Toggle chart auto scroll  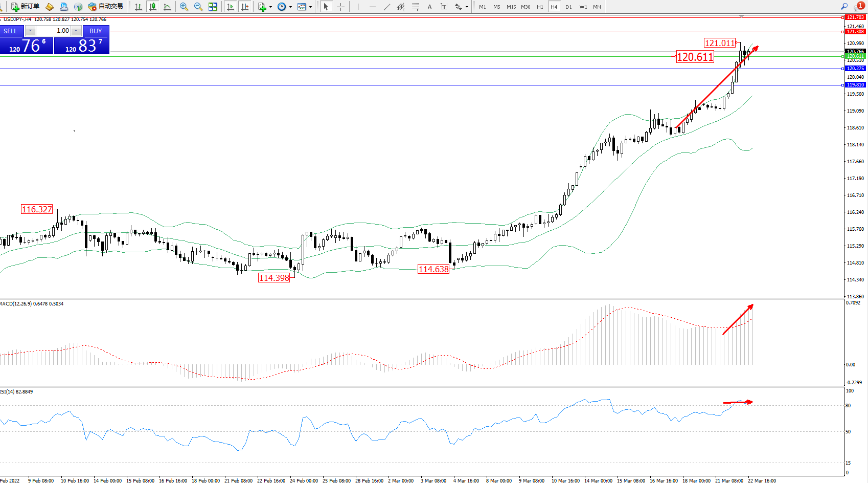(x=231, y=7)
